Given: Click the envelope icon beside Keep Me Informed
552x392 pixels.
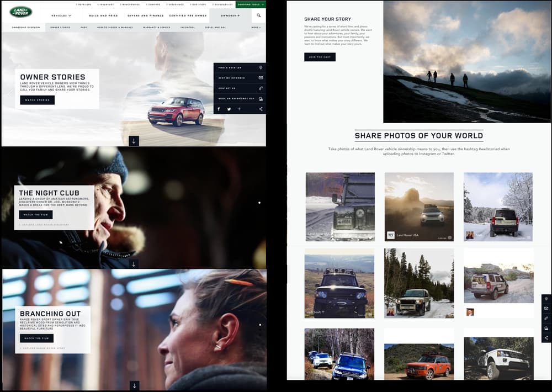Looking at the screenshot, I should click(x=261, y=77).
